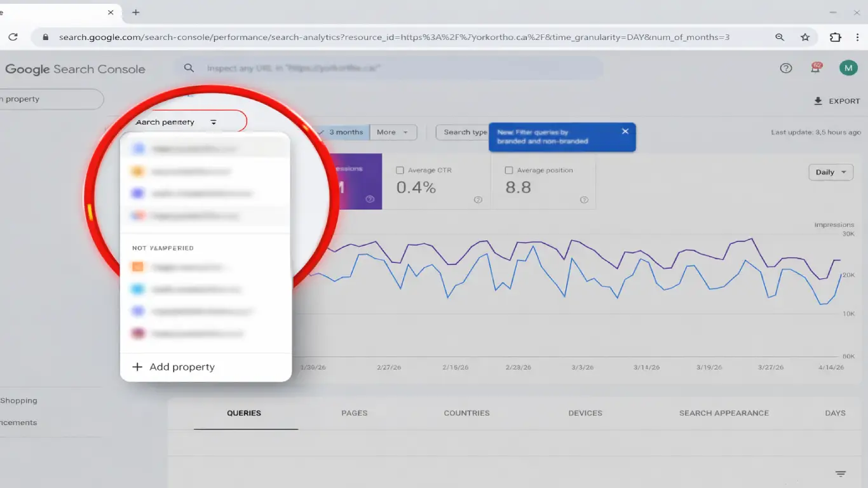Open the browser extensions puzzle icon
The width and height of the screenshot is (868, 488).
tap(836, 37)
